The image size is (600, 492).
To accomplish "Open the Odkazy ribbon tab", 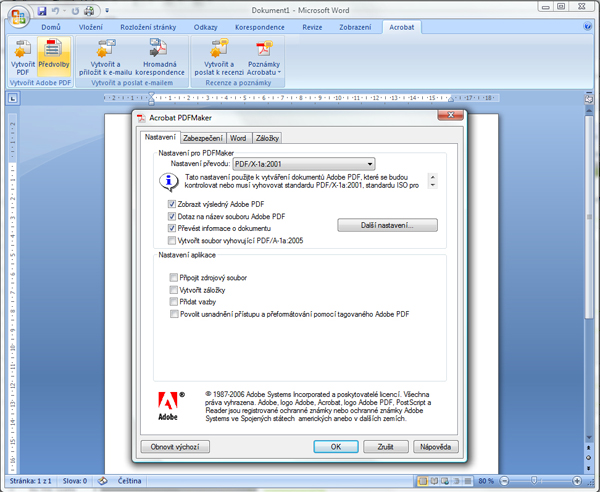I will (x=205, y=27).
